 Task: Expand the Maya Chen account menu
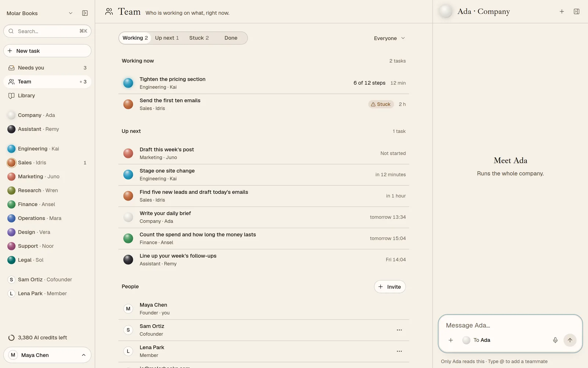click(47, 355)
